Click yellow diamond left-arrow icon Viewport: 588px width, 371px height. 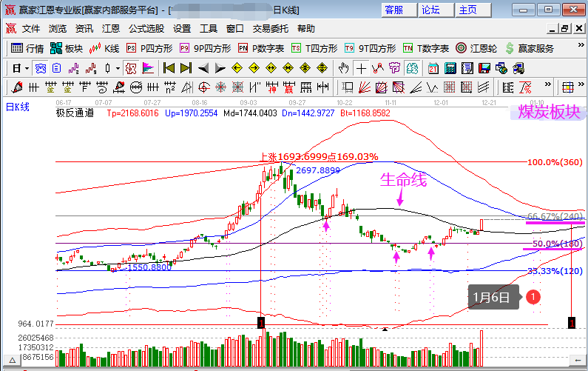[237, 68]
